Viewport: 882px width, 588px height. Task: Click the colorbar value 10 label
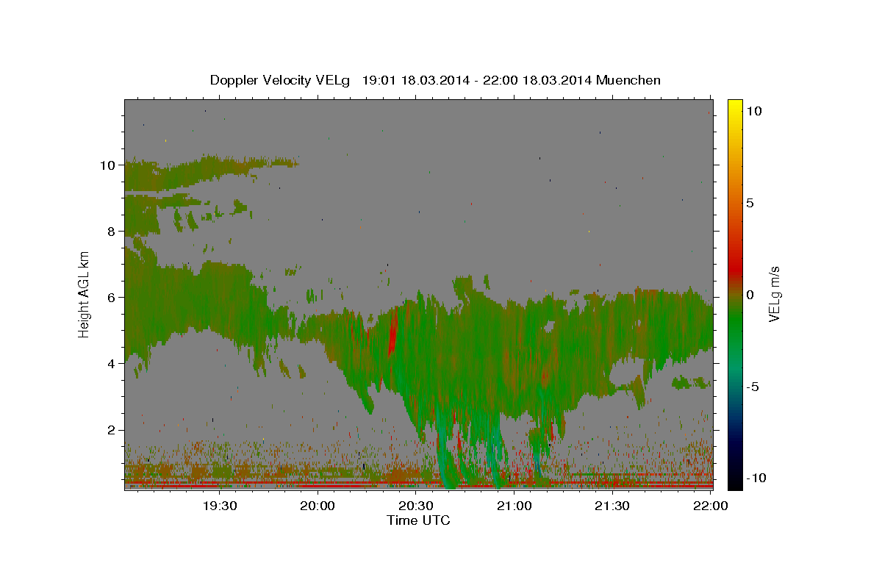pyautogui.click(x=753, y=111)
